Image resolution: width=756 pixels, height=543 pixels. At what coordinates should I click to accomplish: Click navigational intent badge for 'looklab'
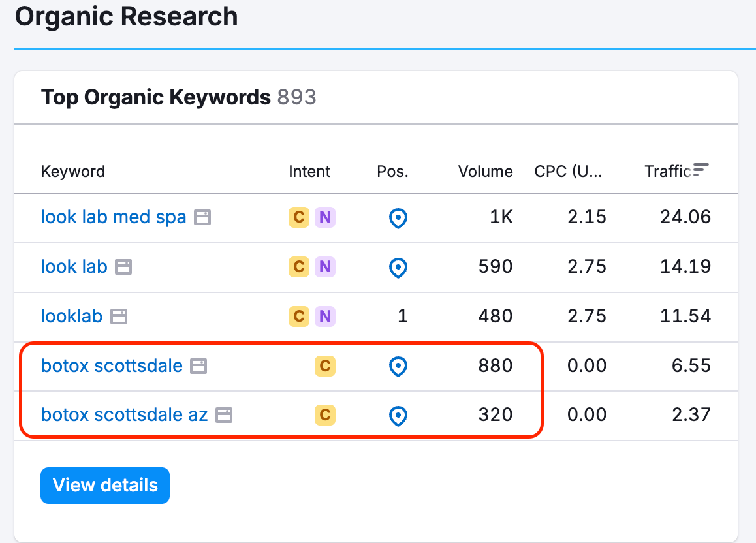pyautogui.click(x=325, y=317)
